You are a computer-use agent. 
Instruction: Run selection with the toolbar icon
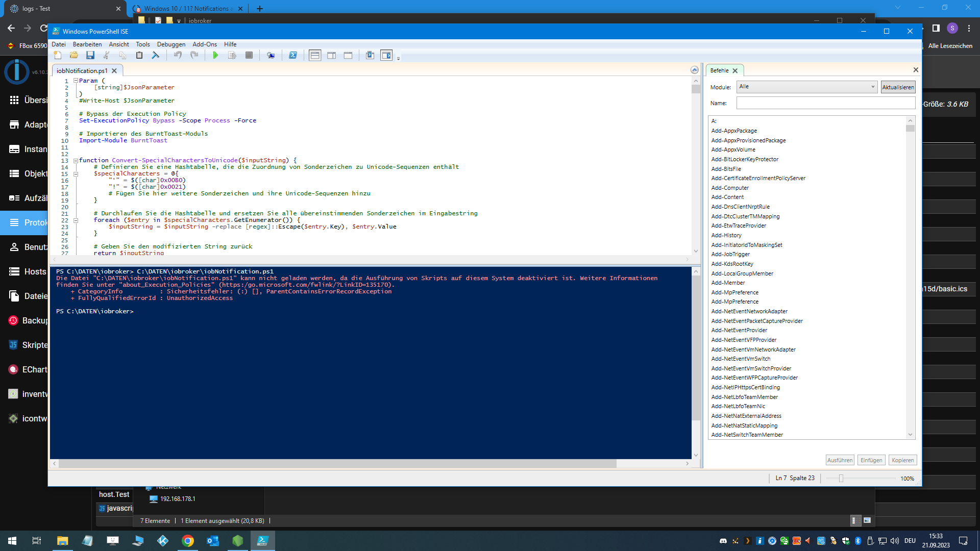tap(232, 55)
